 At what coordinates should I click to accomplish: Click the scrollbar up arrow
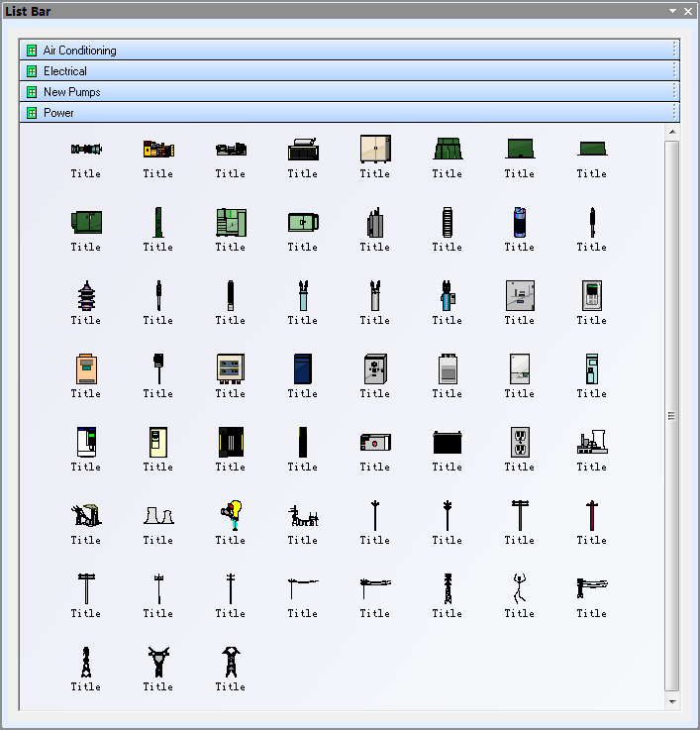pos(672,132)
